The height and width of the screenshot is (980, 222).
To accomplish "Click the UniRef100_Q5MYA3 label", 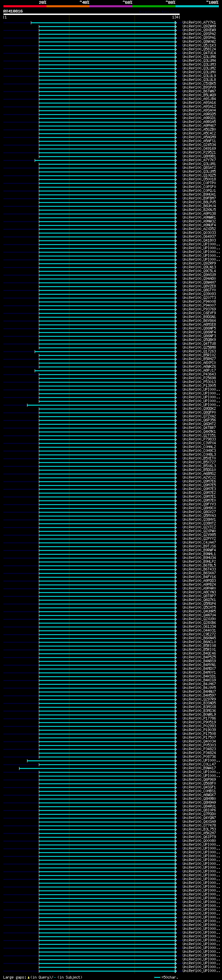I will (x=199, y=516).
